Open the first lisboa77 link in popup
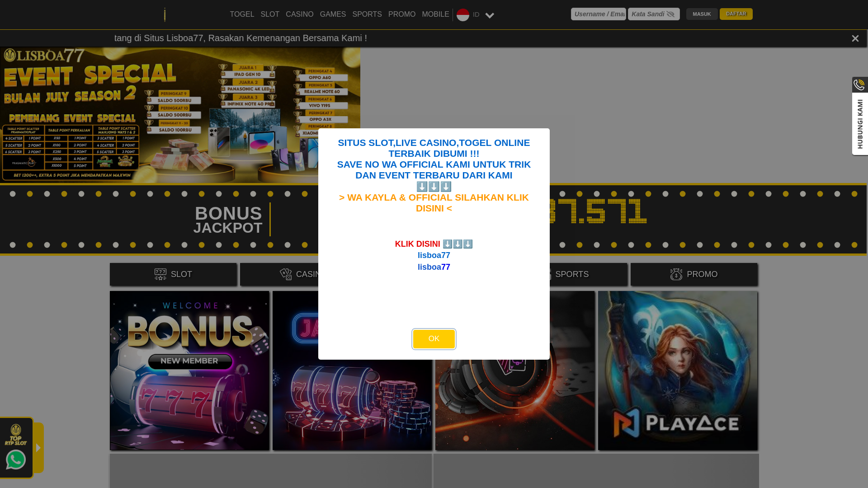The height and width of the screenshot is (488, 868). pos(434,255)
